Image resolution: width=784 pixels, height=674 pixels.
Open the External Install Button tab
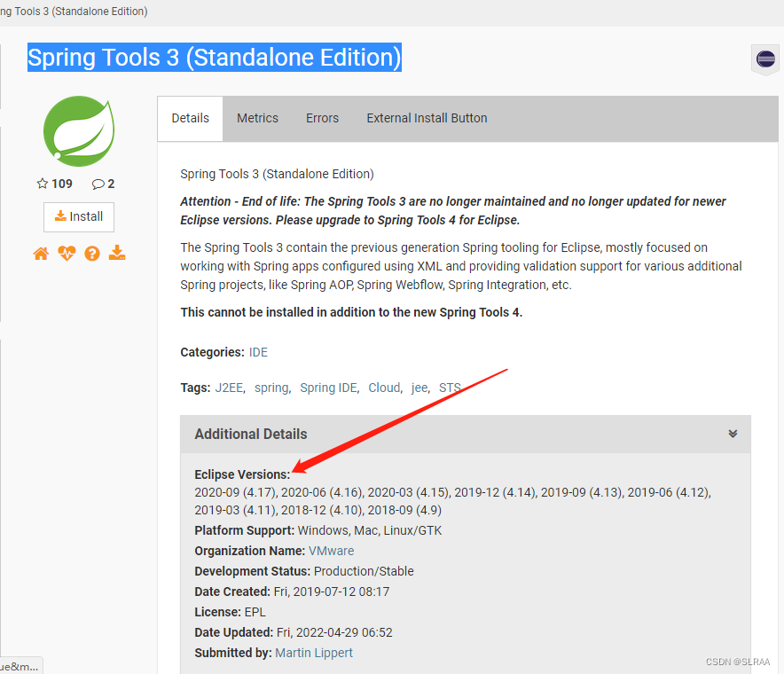(x=427, y=119)
